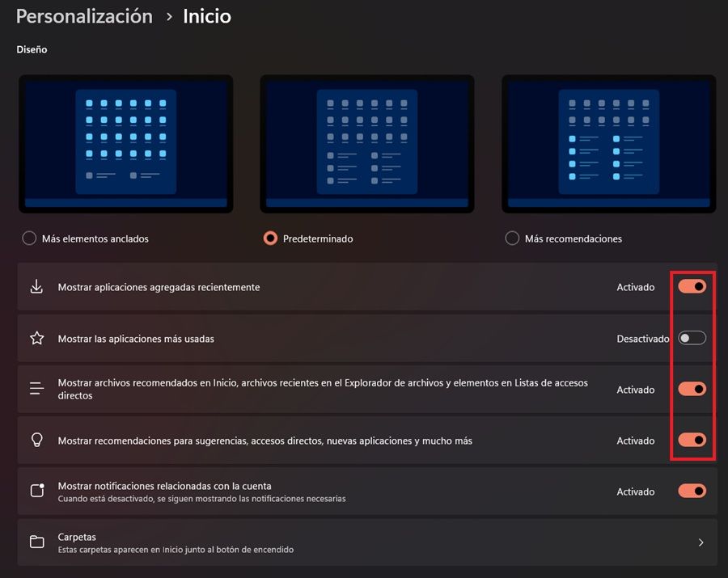
Task: Select the 'Más elementos anclados' layout
Action: (29, 238)
